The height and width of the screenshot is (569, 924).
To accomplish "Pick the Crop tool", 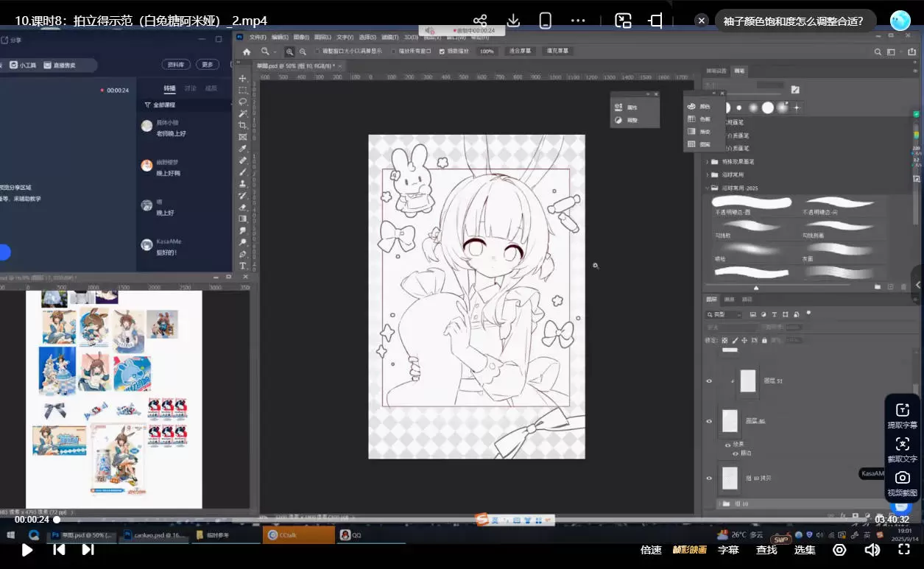I will coord(243,125).
